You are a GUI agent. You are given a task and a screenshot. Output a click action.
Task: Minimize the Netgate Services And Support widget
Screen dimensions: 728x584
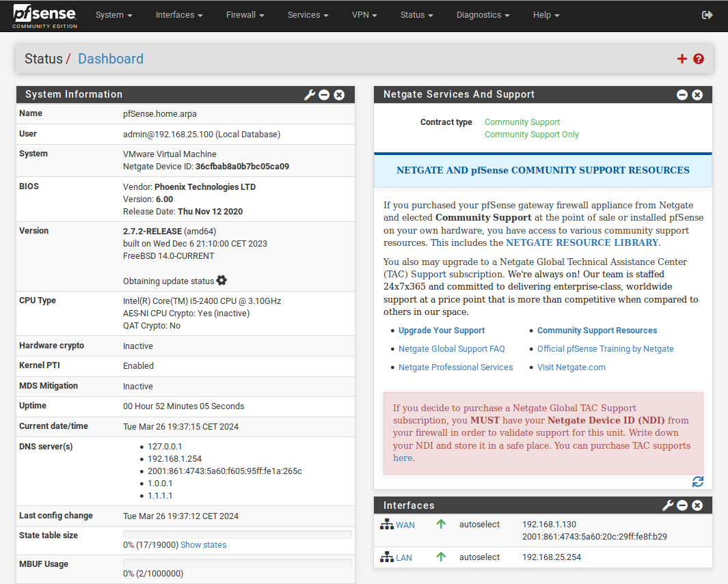682,95
